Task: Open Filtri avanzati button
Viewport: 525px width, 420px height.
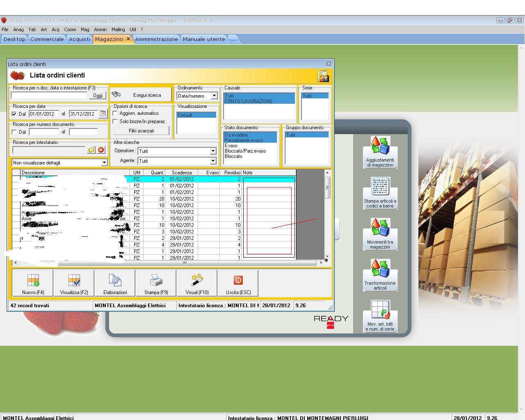Action: pos(142,131)
